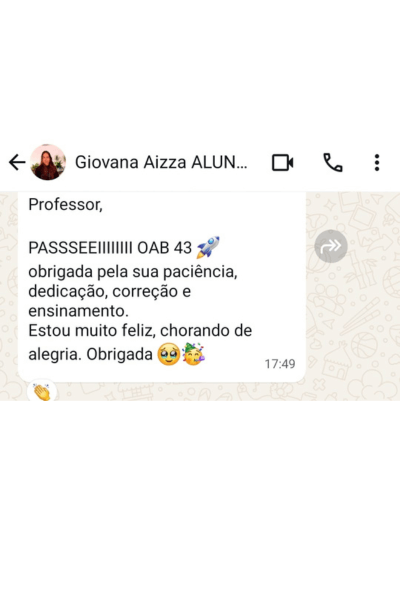This screenshot has width=400, height=600.
Task: Start a video call with Giovana
Action: pos(282,163)
